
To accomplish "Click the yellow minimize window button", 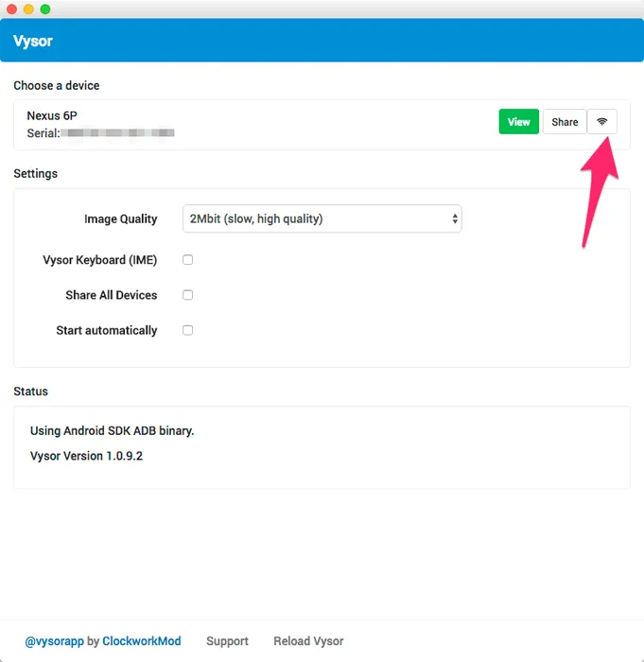I will [x=28, y=9].
